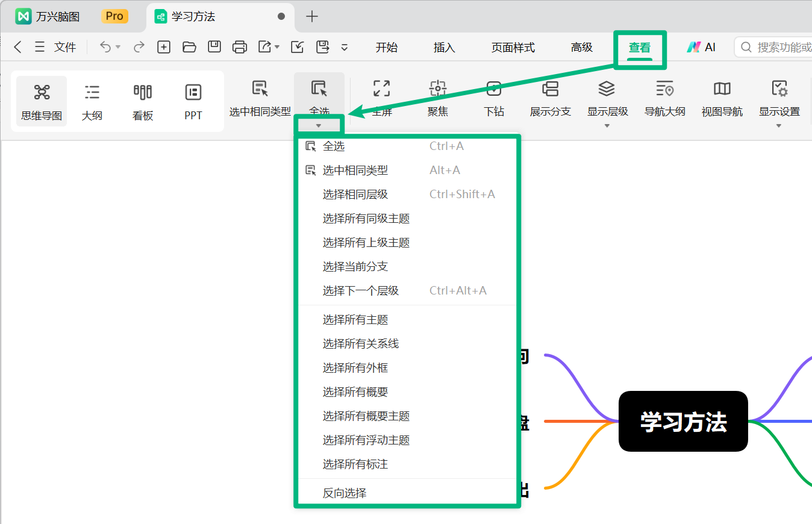Click the 下钻 drill-down icon

pyautogui.click(x=494, y=89)
